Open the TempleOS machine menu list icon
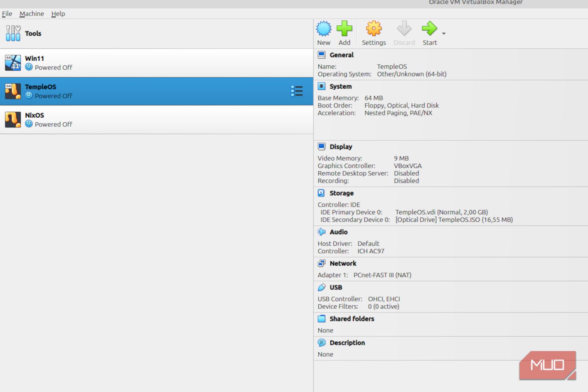Viewport: 588px width, 392px height. 297,91
